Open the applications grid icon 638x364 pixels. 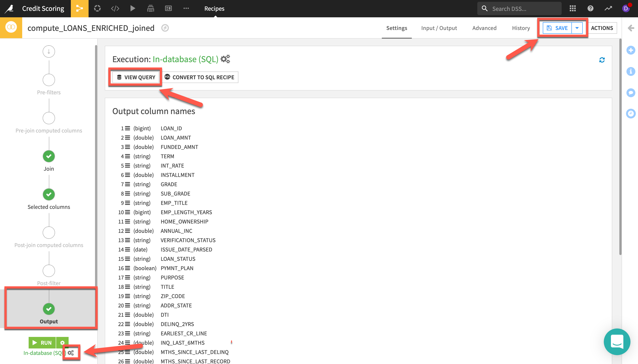pos(573,8)
